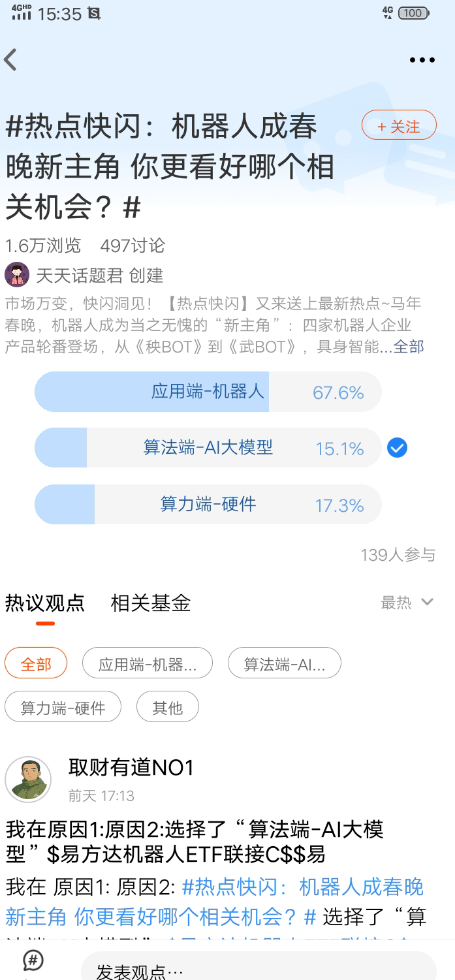Expand topic description via 全部 link
455x980 pixels.
409,347
